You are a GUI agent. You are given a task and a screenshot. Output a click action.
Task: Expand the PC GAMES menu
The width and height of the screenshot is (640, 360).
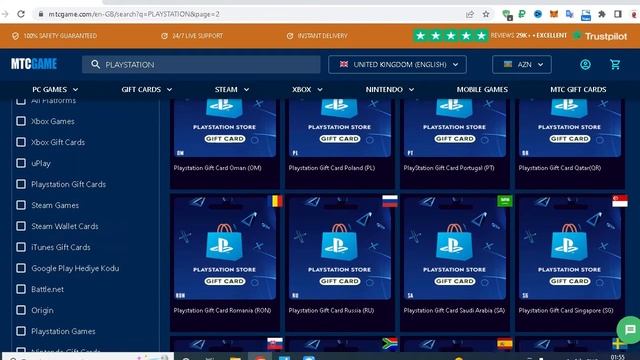pyautogui.click(x=55, y=89)
